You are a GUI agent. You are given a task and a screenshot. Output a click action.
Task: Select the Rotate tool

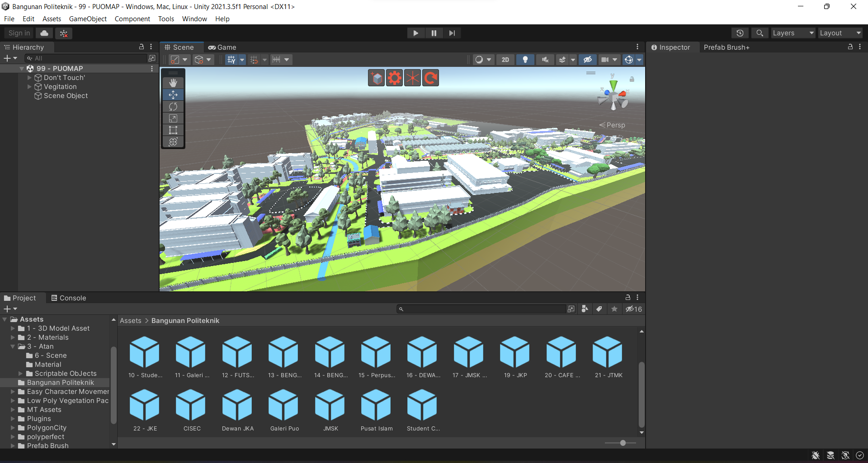[x=173, y=107]
